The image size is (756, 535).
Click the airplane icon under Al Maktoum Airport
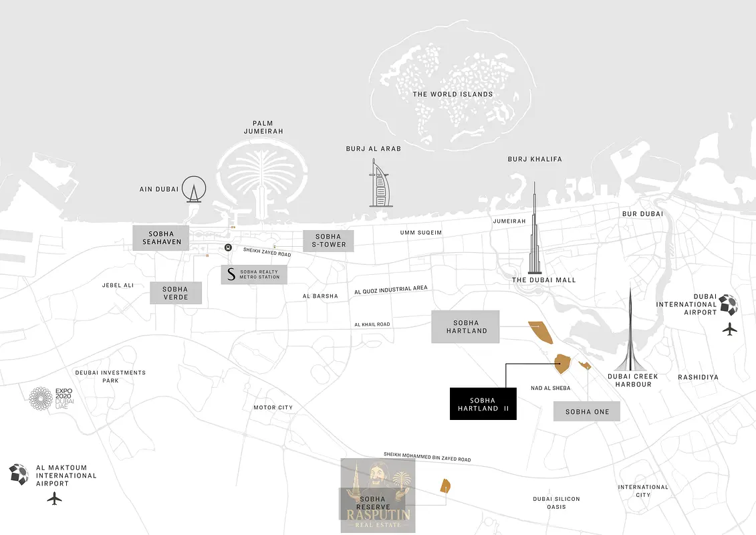(55, 498)
